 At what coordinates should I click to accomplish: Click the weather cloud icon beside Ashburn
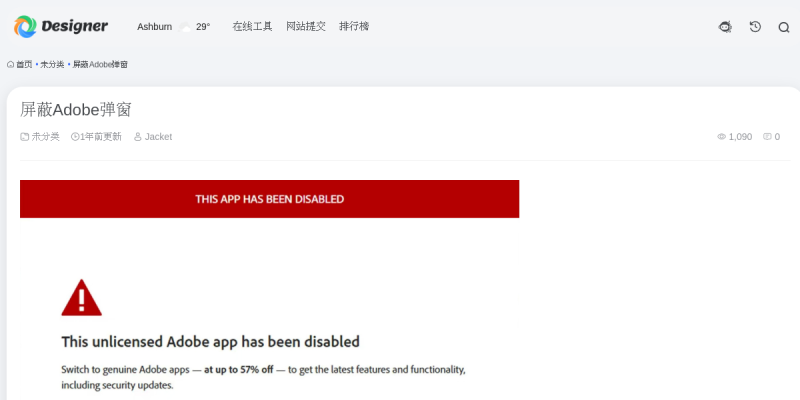tap(186, 27)
